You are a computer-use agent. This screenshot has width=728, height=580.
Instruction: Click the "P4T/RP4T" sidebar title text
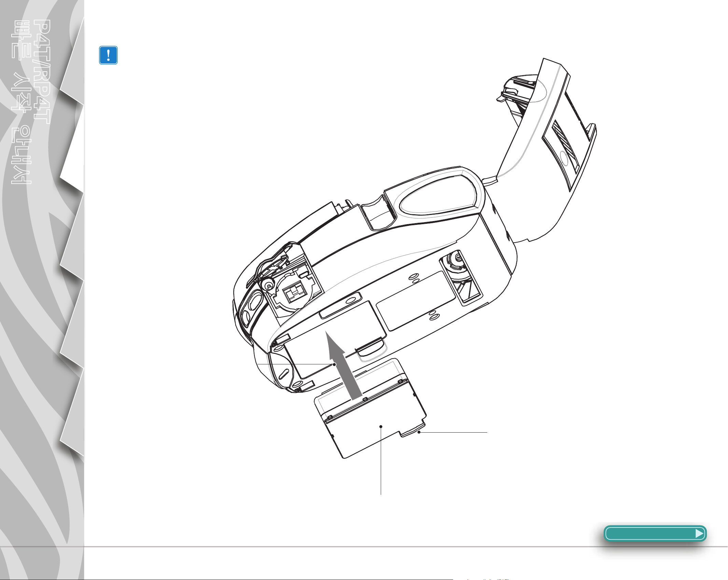tap(43, 72)
